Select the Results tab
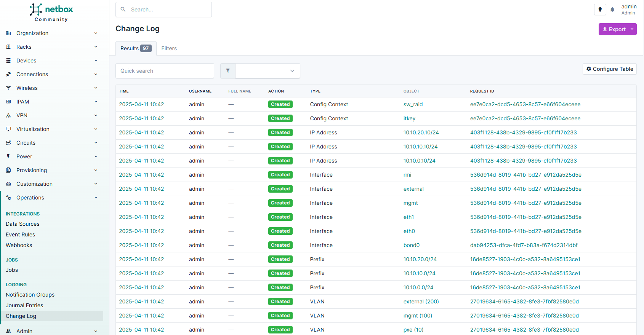The width and height of the screenshot is (644, 335). click(136, 48)
